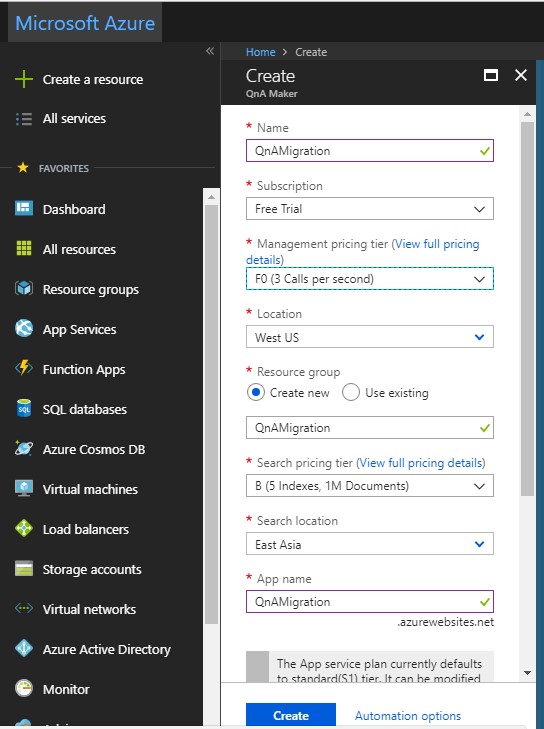544x729 pixels.
Task: Select the Create new radio button
Action: (256, 392)
